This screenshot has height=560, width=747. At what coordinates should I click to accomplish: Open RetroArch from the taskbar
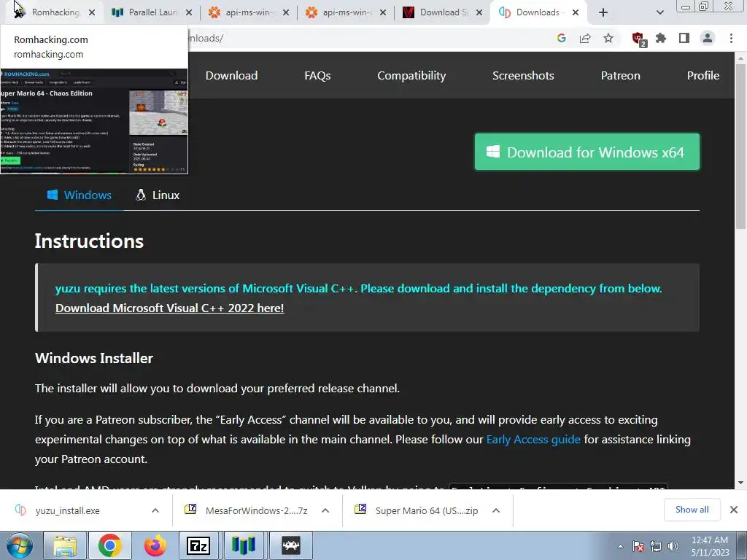tap(290, 545)
